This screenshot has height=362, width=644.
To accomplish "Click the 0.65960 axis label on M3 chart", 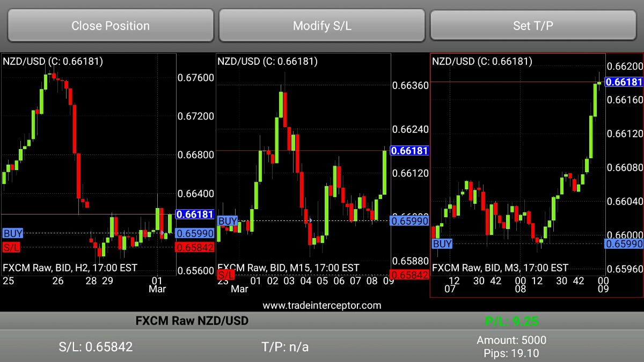I will click(x=625, y=269).
